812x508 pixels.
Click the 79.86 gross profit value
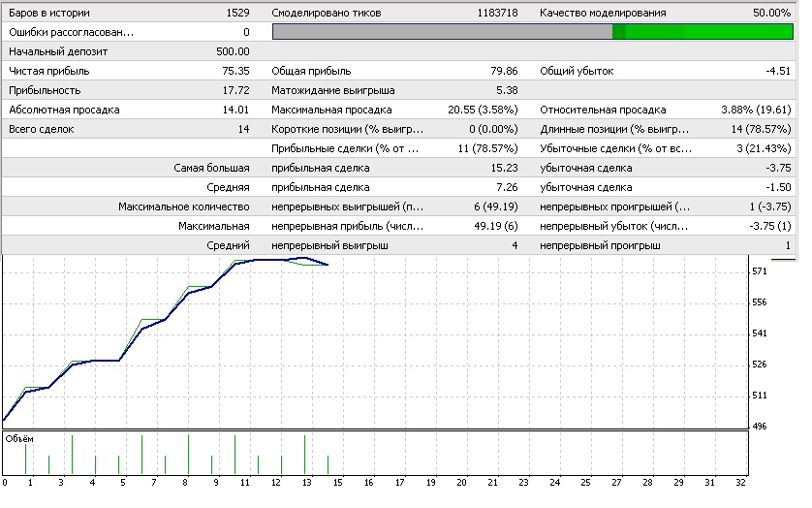(x=504, y=71)
